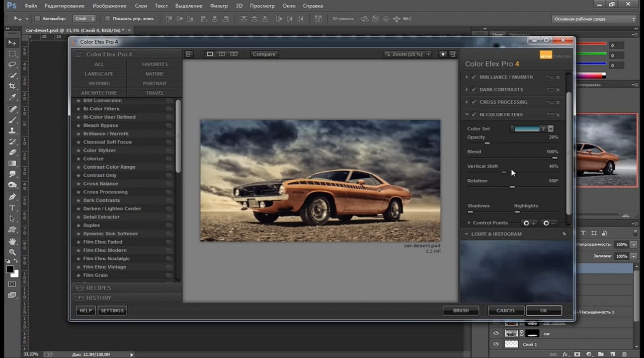The width and height of the screenshot is (644, 358).
Task: Click the Compare button
Action: click(264, 54)
